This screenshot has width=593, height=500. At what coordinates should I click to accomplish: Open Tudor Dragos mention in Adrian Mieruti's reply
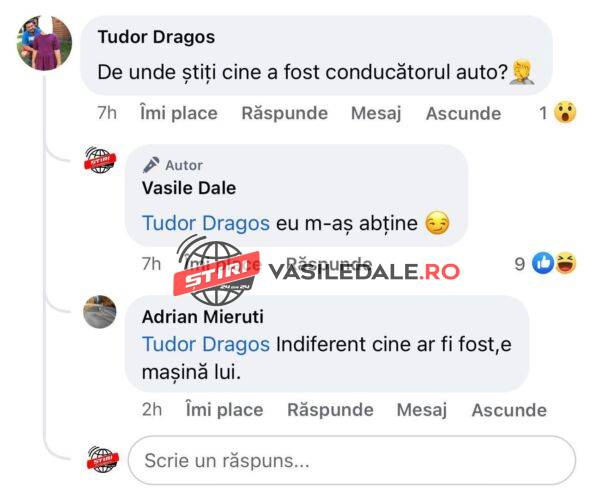[x=206, y=344]
